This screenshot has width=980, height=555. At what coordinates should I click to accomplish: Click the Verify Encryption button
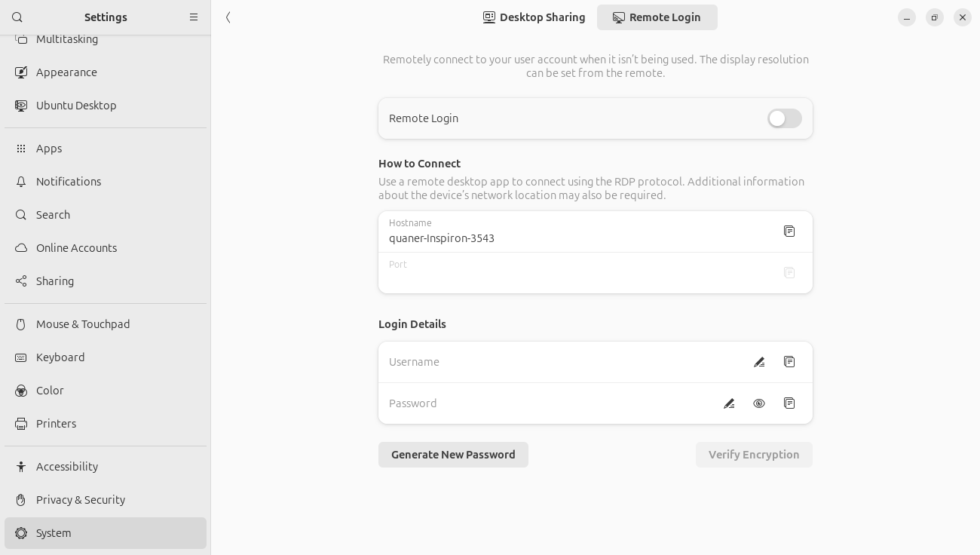pos(753,455)
